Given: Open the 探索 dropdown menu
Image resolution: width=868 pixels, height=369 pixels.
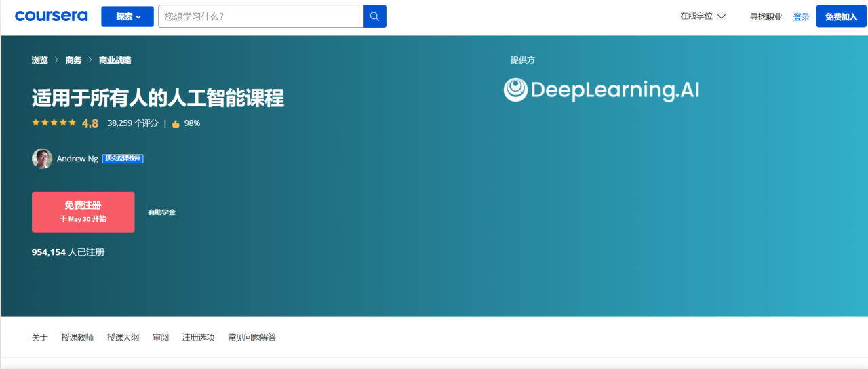Looking at the screenshot, I should tap(127, 16).
